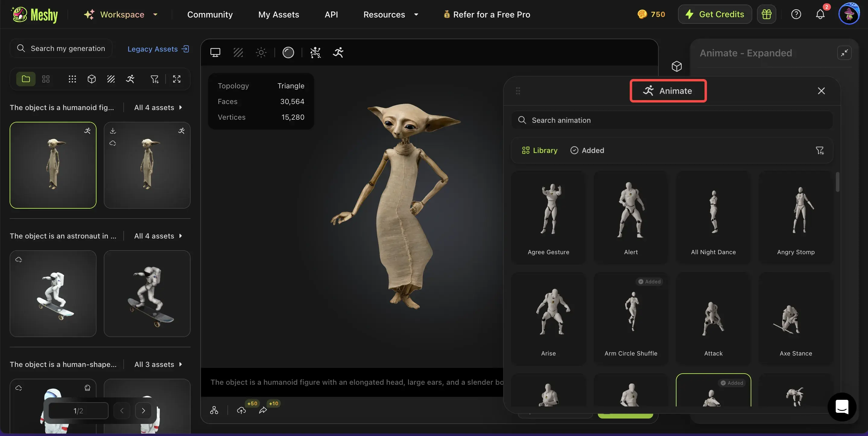Collapse the Animate - Expanded panel

coord(844,53)
